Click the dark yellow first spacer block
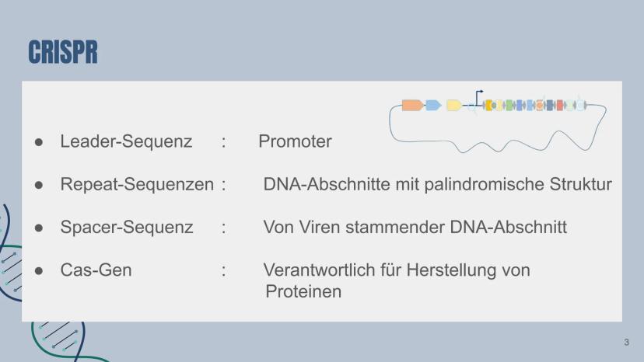Image resolution: width=644 pixels, height=362 pixels. pyautogui.click(x=489, y=106)
